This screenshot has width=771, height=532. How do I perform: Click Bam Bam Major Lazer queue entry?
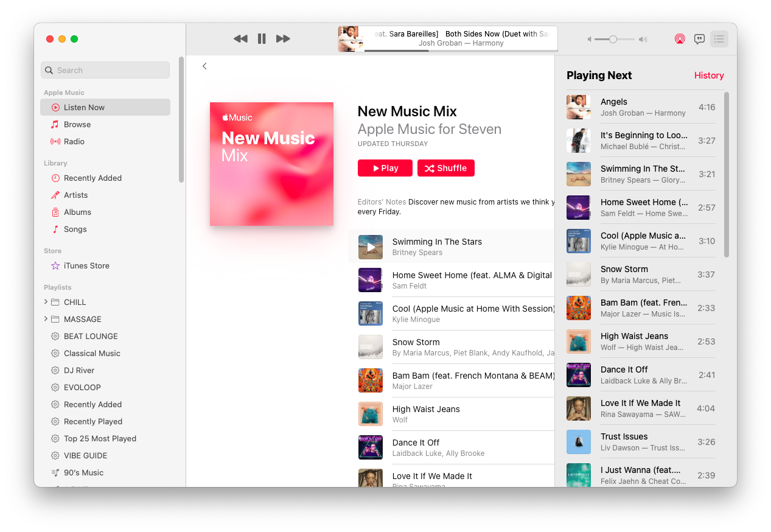coord(641,307)
